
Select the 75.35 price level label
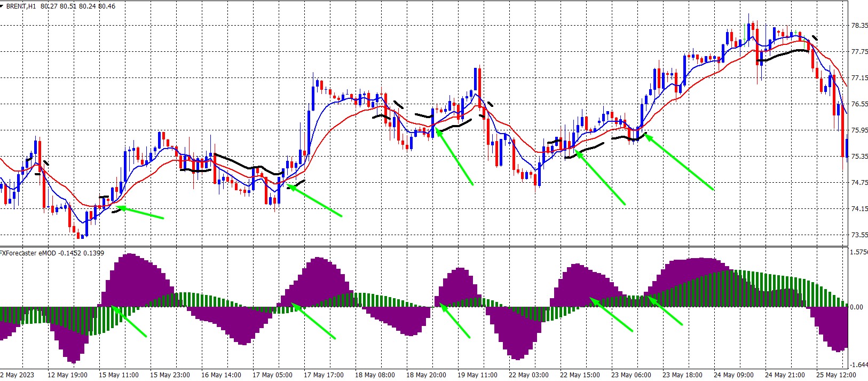[x=859, y=157]
